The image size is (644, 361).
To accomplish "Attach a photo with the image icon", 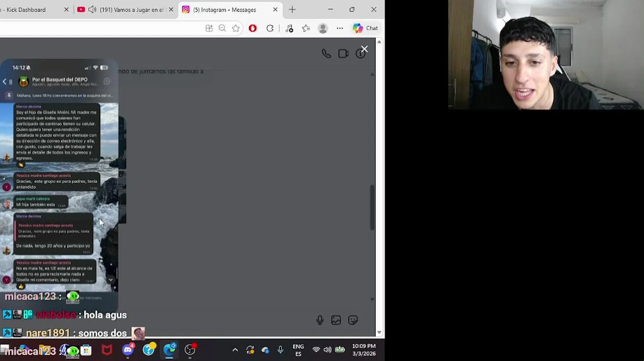I will tap(336, 320).
